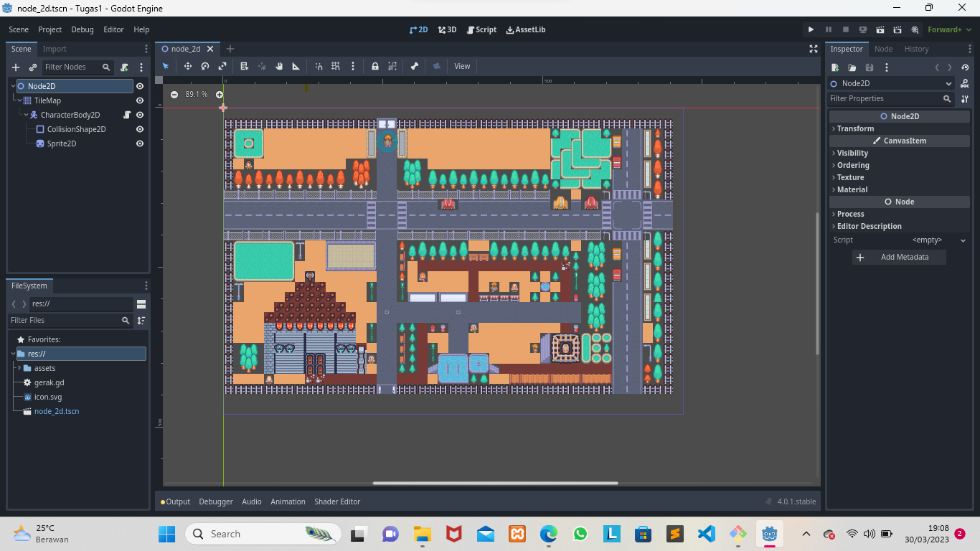Activate the Pan view tool

pyautogui.click(x=279, y=66)
